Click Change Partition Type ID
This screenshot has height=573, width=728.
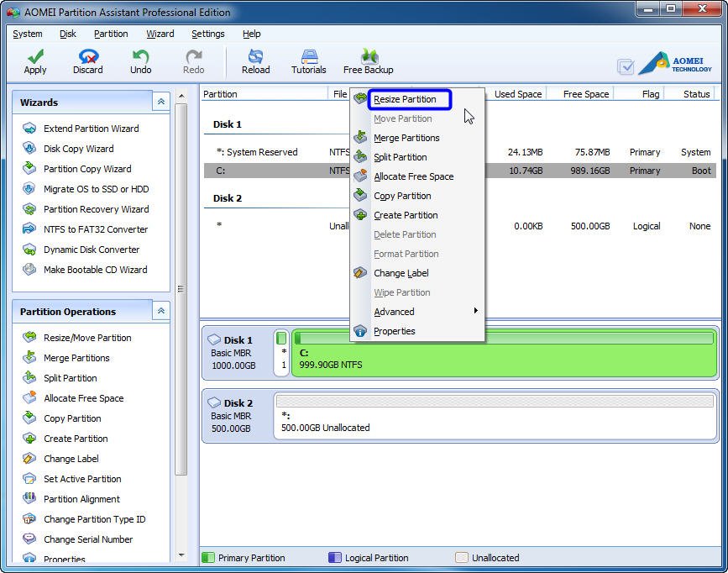tap(94, 519)
